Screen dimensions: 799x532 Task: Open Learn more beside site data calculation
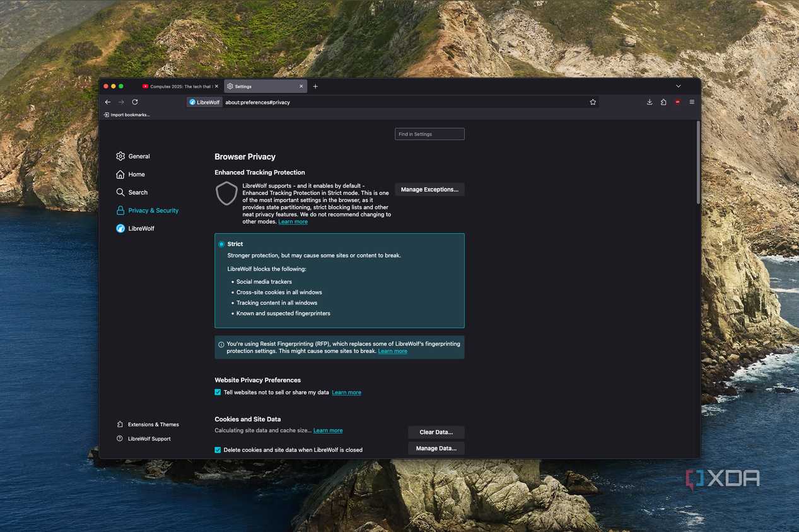(x=328, y=431)
